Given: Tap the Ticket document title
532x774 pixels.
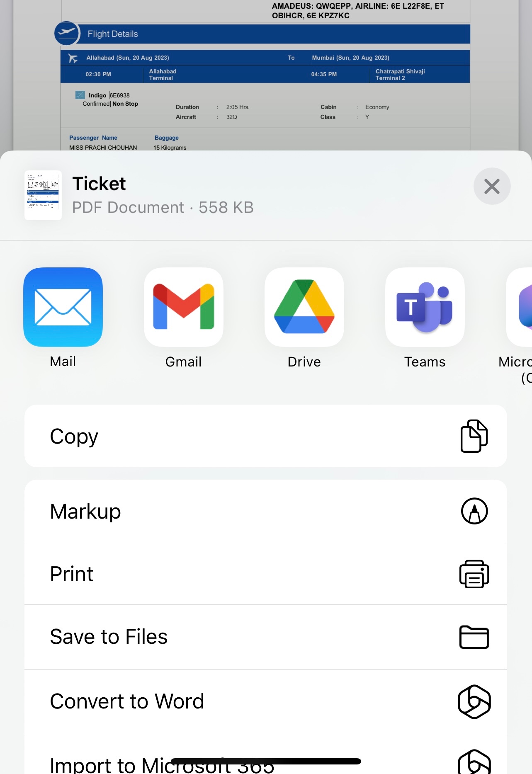Looking at the screenshot, I should [x=99, y=184].
